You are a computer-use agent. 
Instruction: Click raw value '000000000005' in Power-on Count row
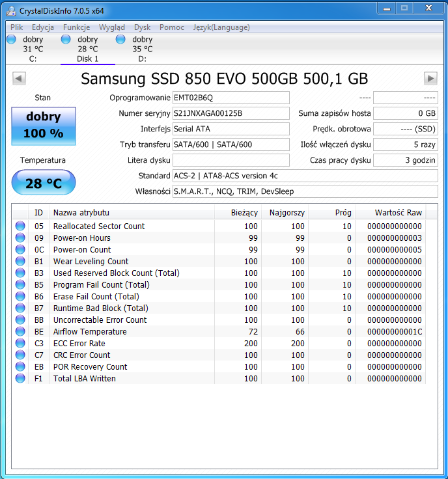pyautogui.click(x=395, y=250)
